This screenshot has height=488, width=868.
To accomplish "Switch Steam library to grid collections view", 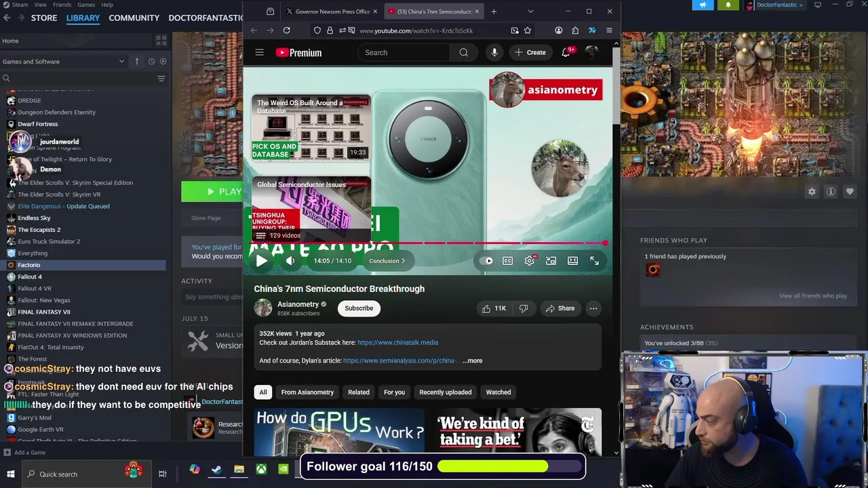I will (161, 41).
